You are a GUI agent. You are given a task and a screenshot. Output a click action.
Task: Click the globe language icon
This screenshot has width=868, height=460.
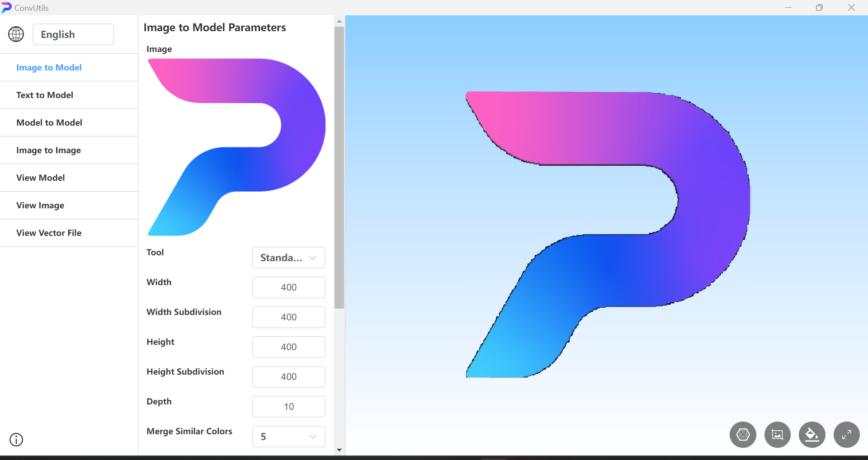16,34
